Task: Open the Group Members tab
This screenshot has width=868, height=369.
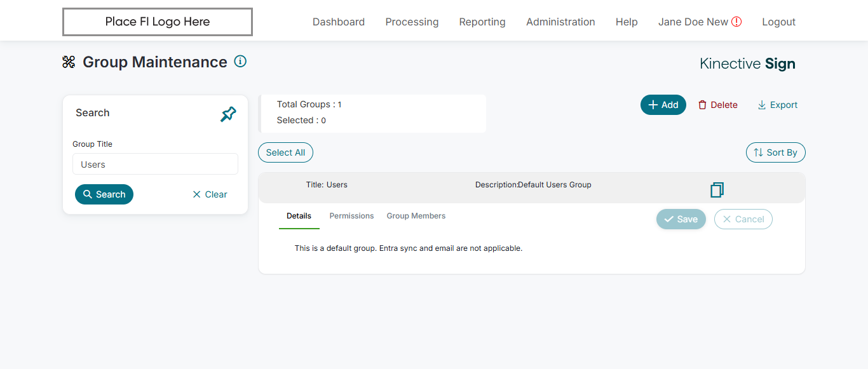Action: (x=416, y=216)
